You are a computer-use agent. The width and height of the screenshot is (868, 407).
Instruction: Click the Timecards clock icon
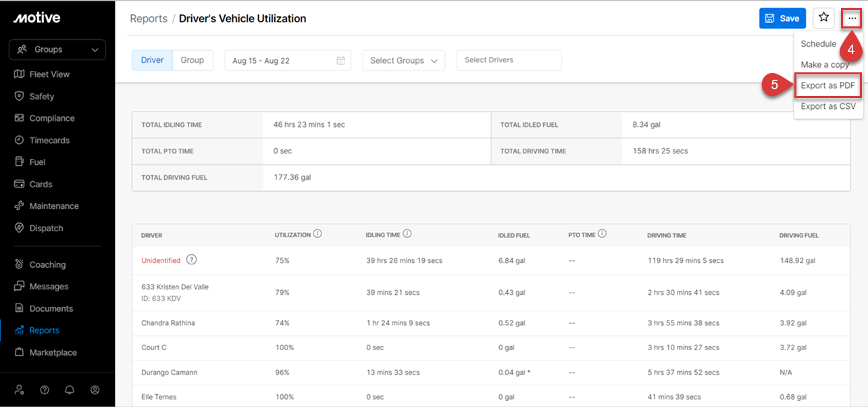[x=19, y=140]
